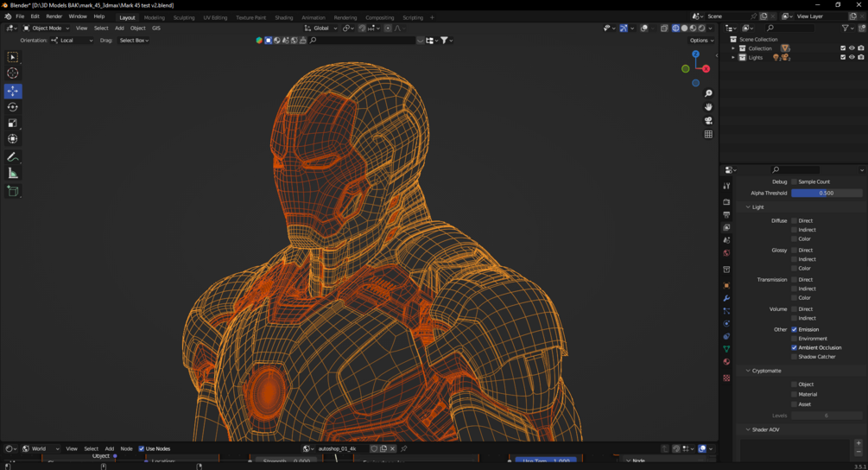Enable Volume Direct pass
The width and height of the screenshot is (868, 470).
[x=794, y=309]
